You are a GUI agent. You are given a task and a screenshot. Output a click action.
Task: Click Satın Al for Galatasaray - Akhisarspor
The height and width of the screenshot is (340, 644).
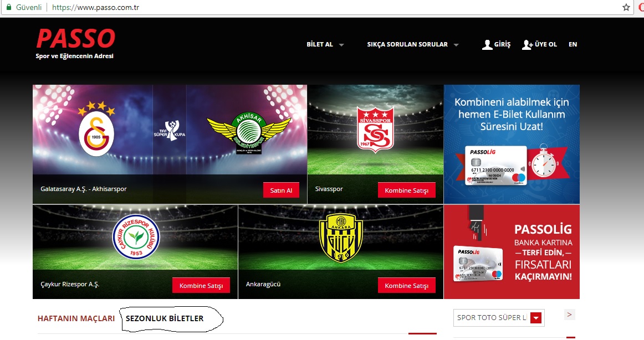(282, 190)
